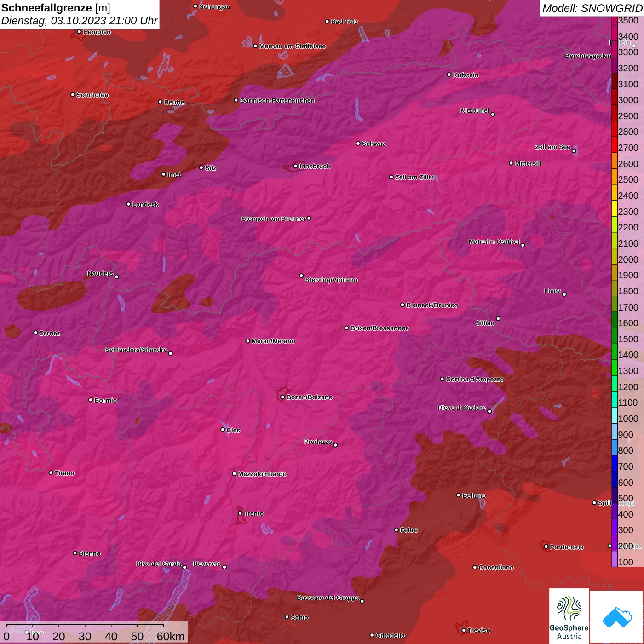Click the Bruneck/Brunico label
The width and height of the screenshot is (644, 644).
point(432,305)
